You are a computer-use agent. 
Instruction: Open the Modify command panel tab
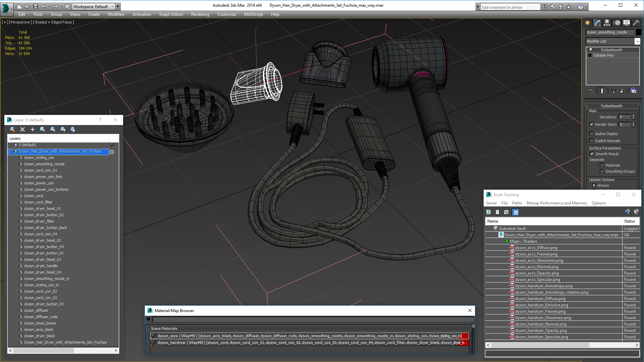597,23
